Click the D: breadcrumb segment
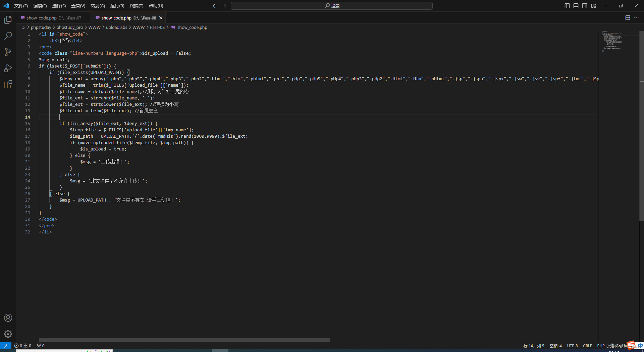The image size is (644, 352). click(x=23, y=27)
